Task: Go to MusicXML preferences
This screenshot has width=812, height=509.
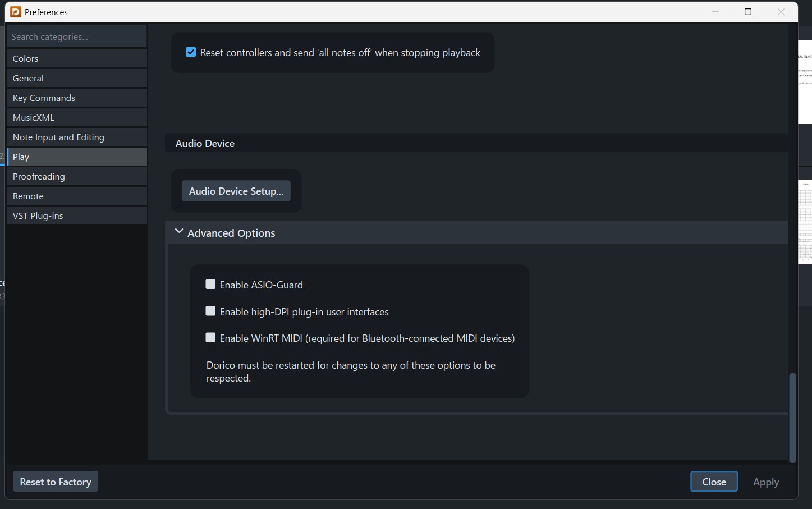Action: click(77, 117)
